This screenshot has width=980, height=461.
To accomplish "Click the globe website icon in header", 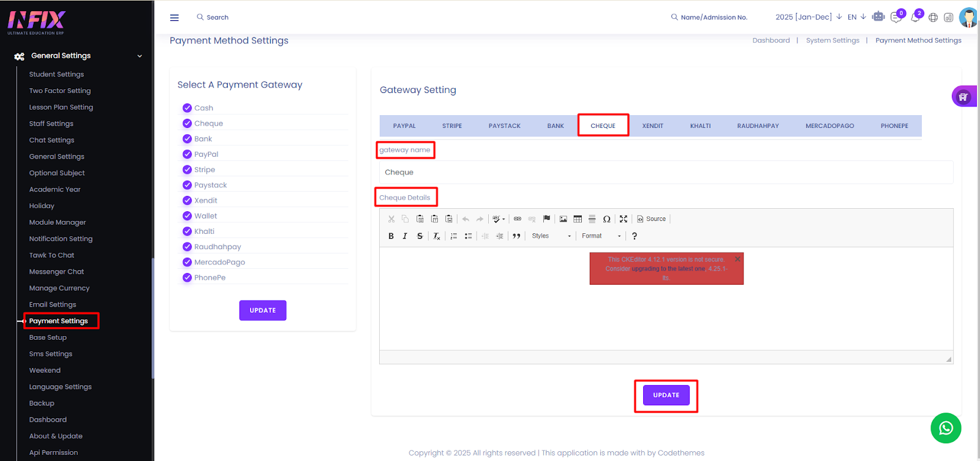I will tap(933, 18).
